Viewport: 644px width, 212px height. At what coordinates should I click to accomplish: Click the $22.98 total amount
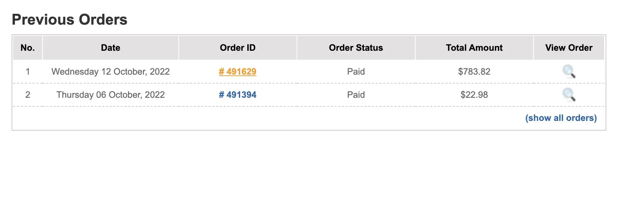(474, 95)
